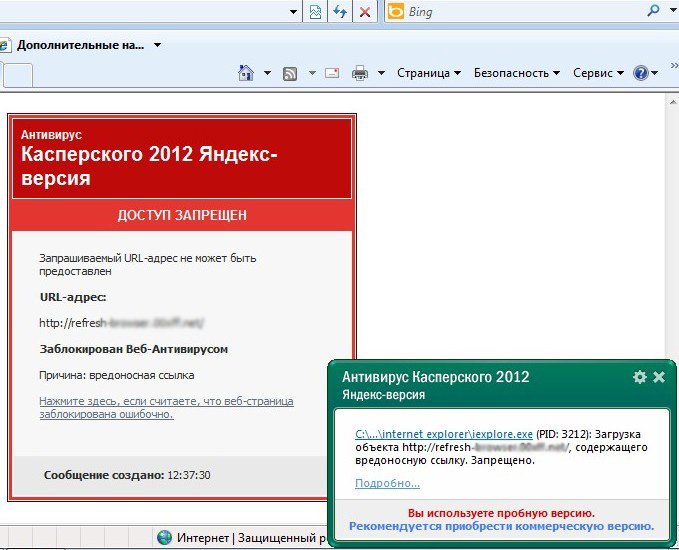Click the message created time 12:37:30

[189, 475]
